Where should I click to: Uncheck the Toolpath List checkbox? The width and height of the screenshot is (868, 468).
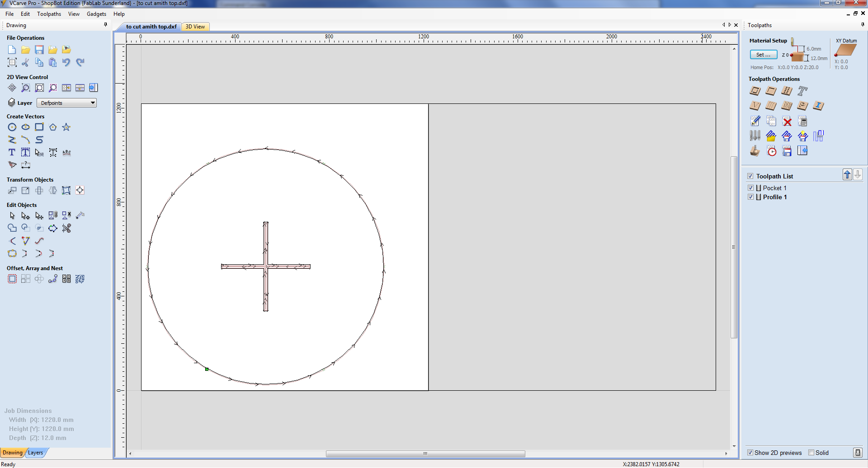tap(750, 176)
